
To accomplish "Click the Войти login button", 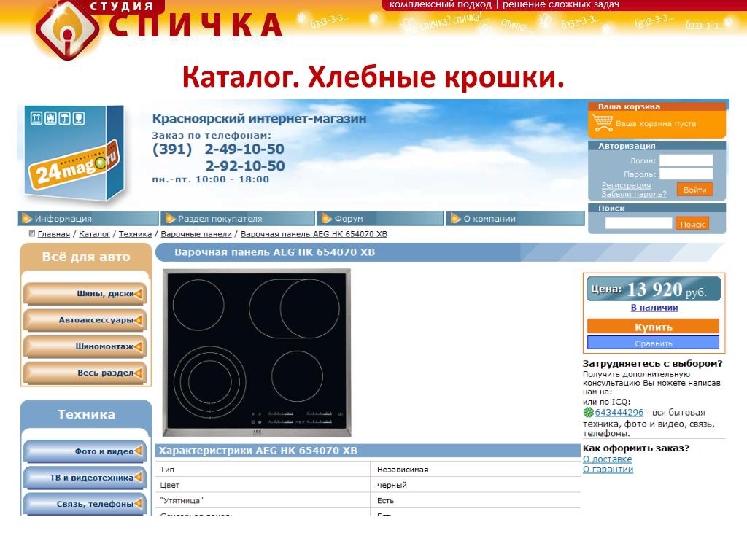I will [694, 190].
